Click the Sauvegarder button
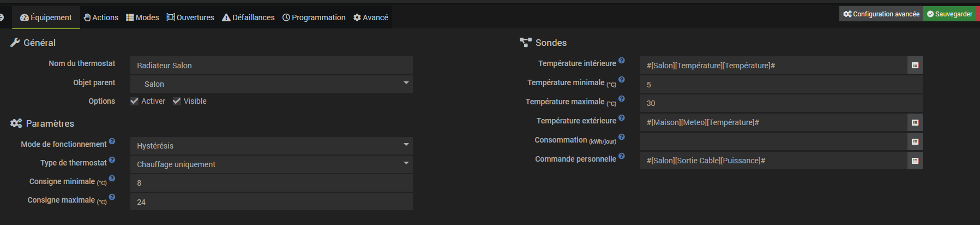980x225 pixels. pyautogui.click(x=949, y=14)
